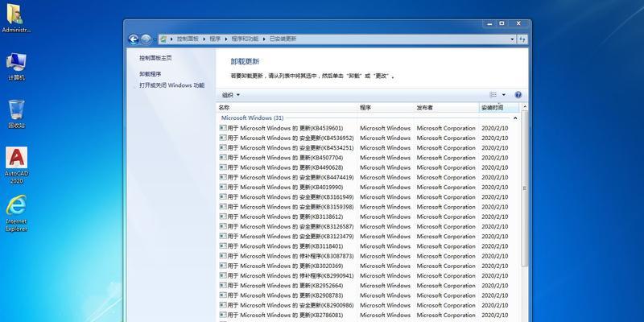This screenshot has height=322, width=644.
Task: Open 卸载程序 link in sidebar
Action: coord(150,74)
